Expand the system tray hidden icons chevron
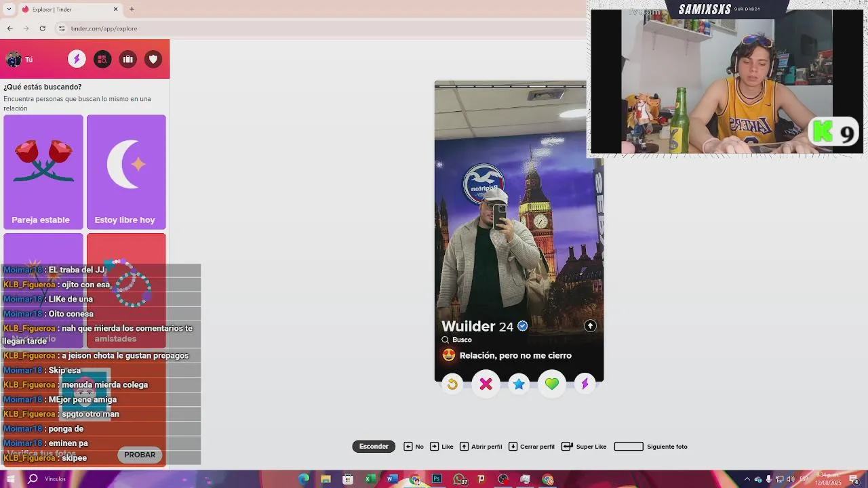Image resolution: width=868 pixels, height=488 pixels. point(747,479)
